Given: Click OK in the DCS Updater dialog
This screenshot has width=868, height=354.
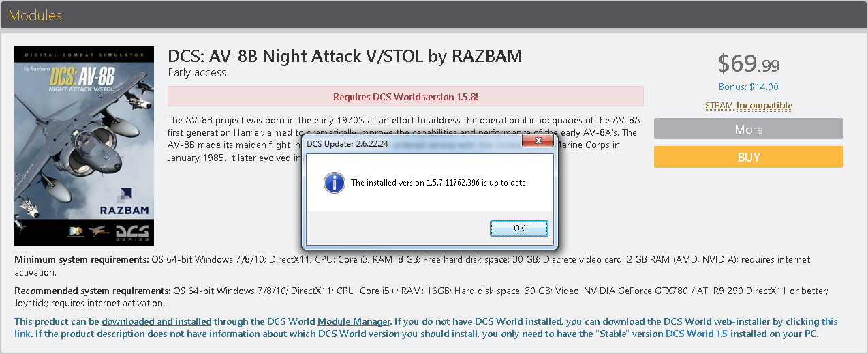Looking at the screenshot, I should coord(518,228).
